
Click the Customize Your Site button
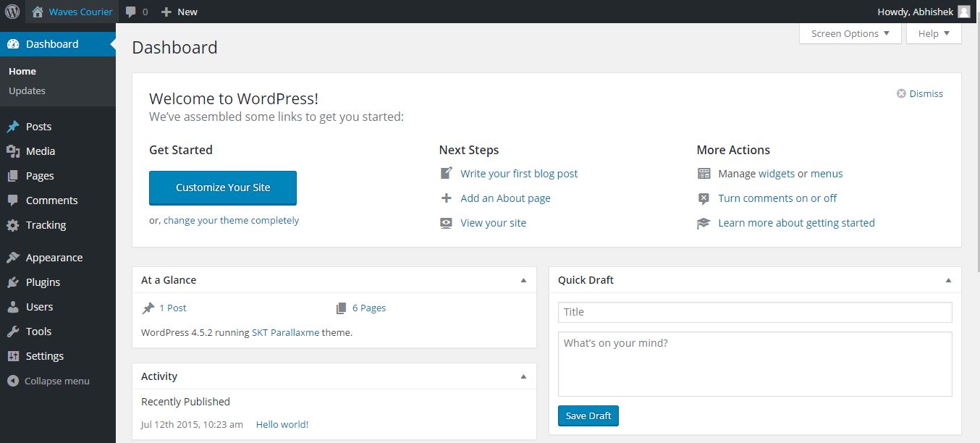click(223, 187)
